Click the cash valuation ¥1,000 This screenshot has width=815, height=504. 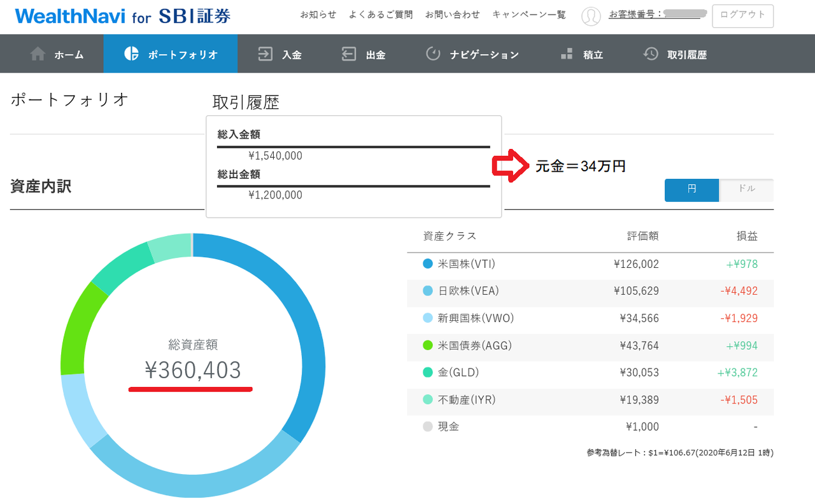click(642, 426)
